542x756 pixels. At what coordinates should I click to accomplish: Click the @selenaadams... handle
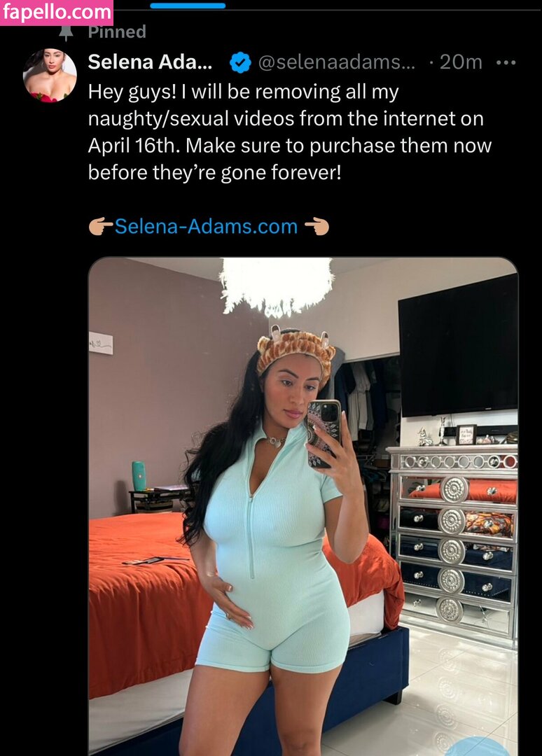[337, 62]
